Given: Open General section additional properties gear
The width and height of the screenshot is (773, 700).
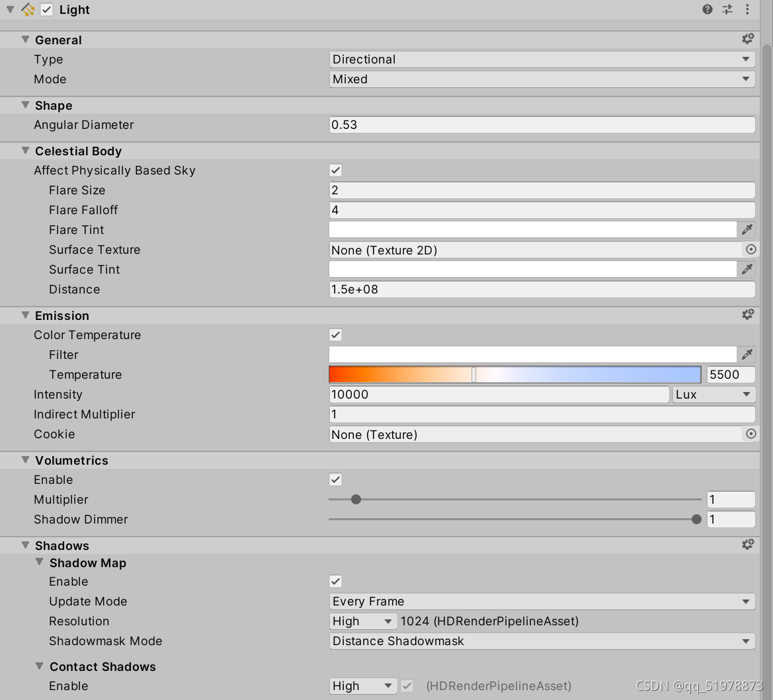Looking at the screenshot, I should coord(748,39).
